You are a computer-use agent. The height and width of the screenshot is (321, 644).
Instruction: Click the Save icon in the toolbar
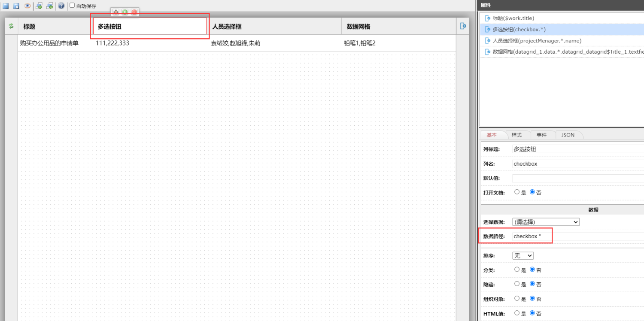tap(6, 6)
